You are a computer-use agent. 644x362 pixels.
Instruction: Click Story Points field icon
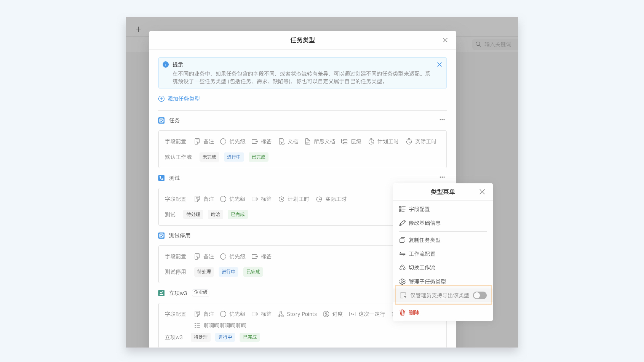(x=281, y=314)
